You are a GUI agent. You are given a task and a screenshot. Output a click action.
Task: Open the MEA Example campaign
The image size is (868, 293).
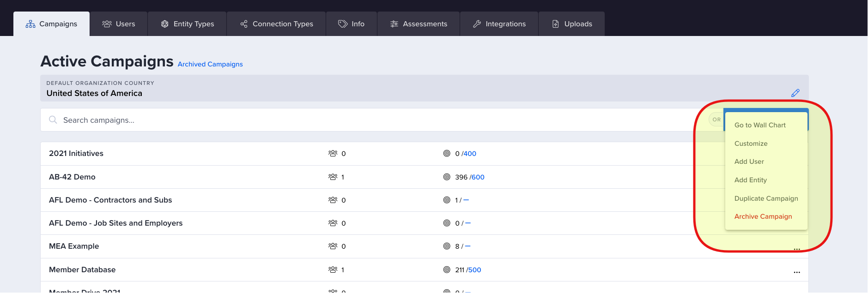[x=74, y=246]
